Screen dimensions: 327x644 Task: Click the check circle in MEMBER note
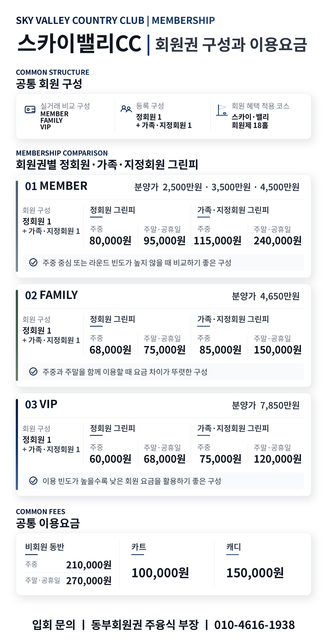click(33, 263)
